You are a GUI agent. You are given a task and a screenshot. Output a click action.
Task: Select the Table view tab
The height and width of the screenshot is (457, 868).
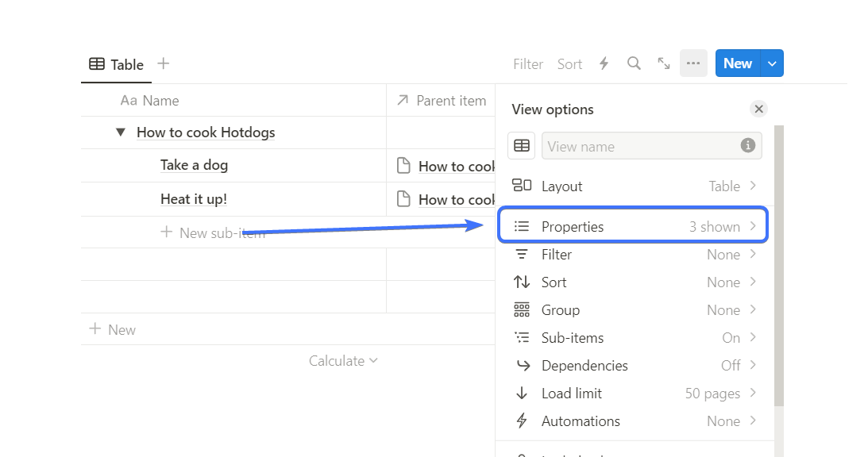116,64
